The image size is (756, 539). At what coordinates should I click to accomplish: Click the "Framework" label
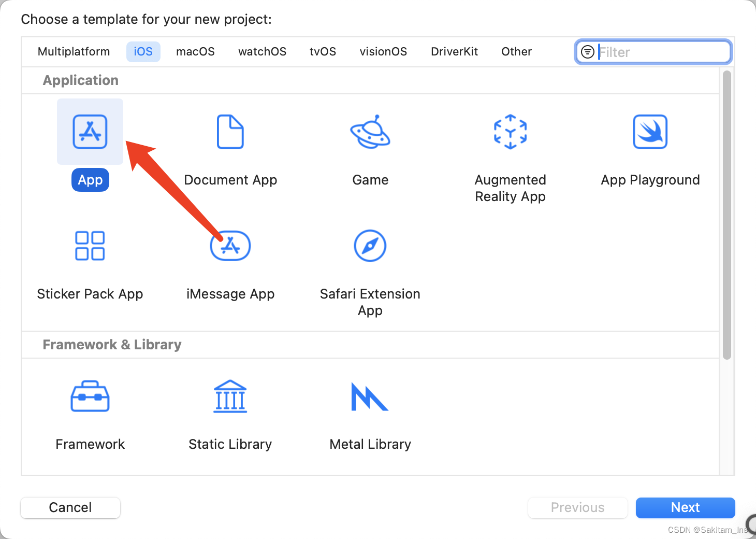tap(90, 444)
